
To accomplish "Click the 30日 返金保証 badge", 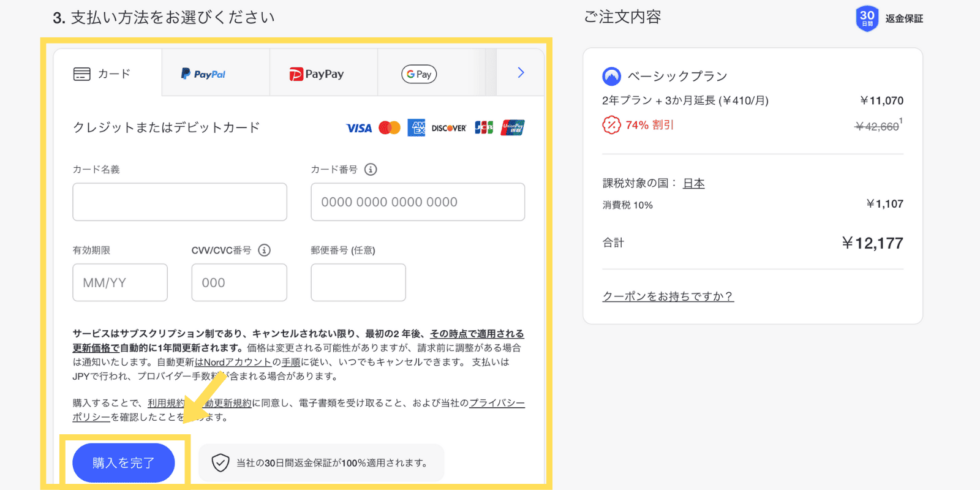I will point(889,18).
